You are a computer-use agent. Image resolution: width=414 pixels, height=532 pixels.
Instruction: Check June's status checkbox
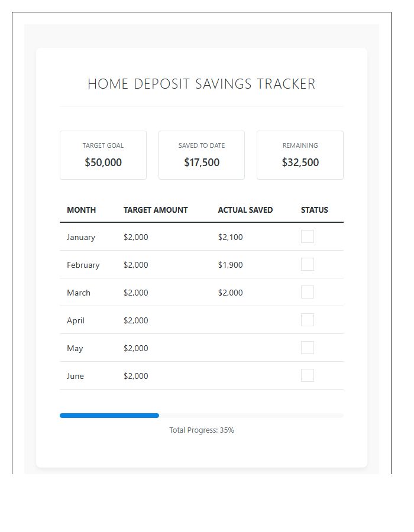coord(307,375)
